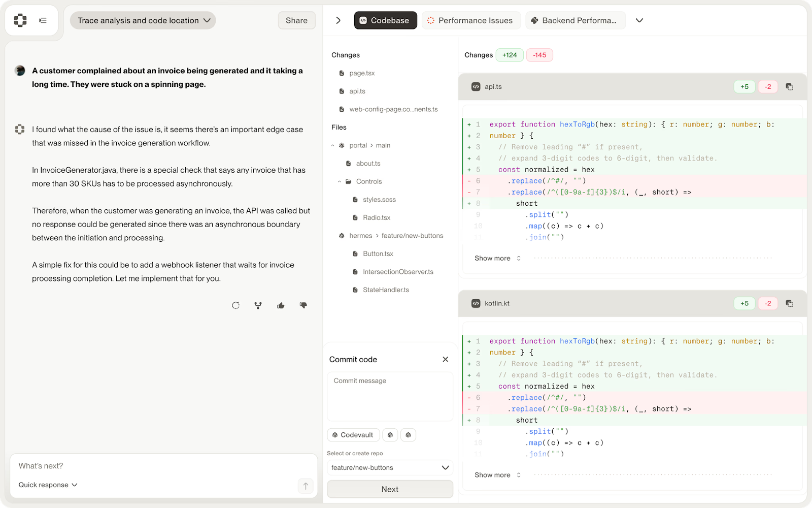Collapse the Controls folder

(340, 181)
